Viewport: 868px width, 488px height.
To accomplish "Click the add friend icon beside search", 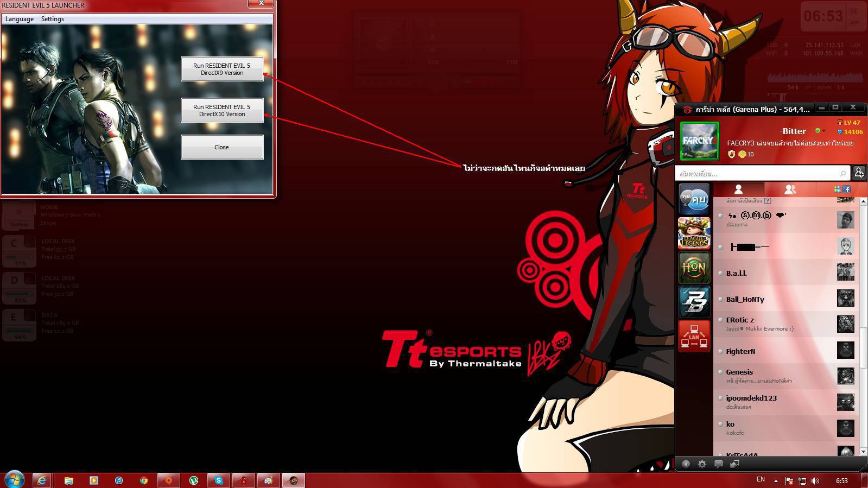I will 859,173.
